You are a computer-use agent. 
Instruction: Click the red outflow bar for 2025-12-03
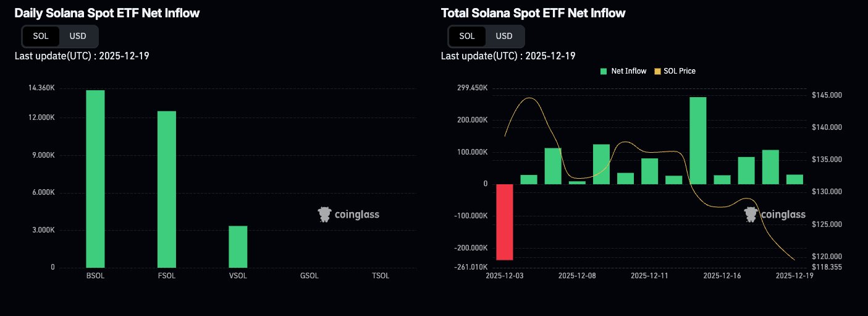(x=505, y=222)
